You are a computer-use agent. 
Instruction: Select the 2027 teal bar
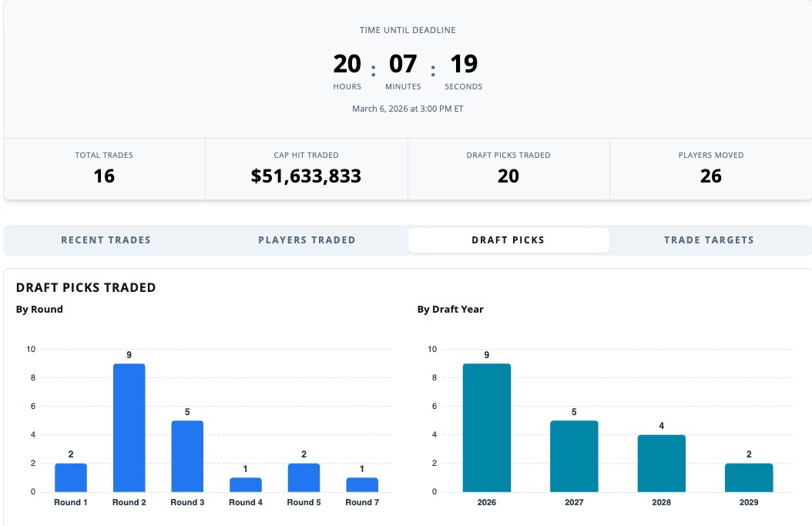click(574, 456)
